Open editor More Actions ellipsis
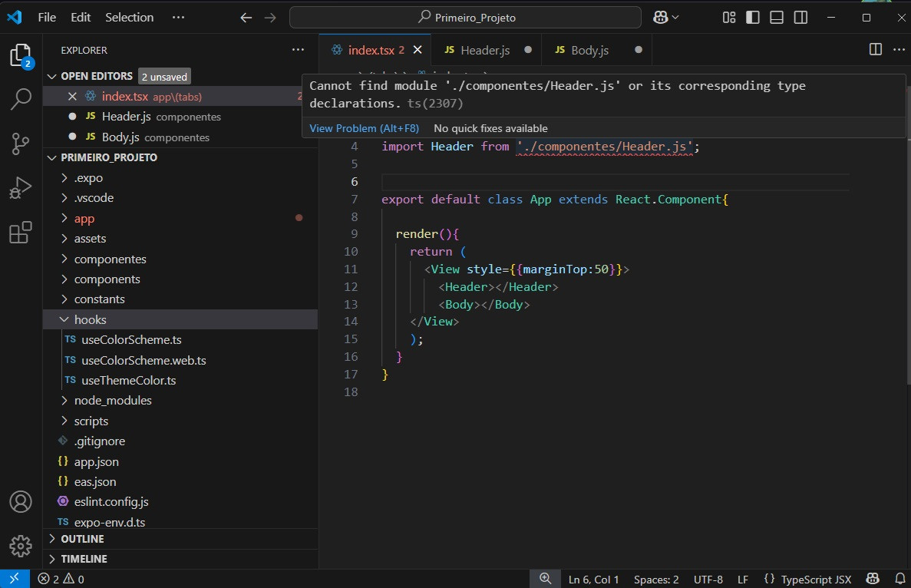The height and width of the screenshot is (588, 911). pos(899,49)
